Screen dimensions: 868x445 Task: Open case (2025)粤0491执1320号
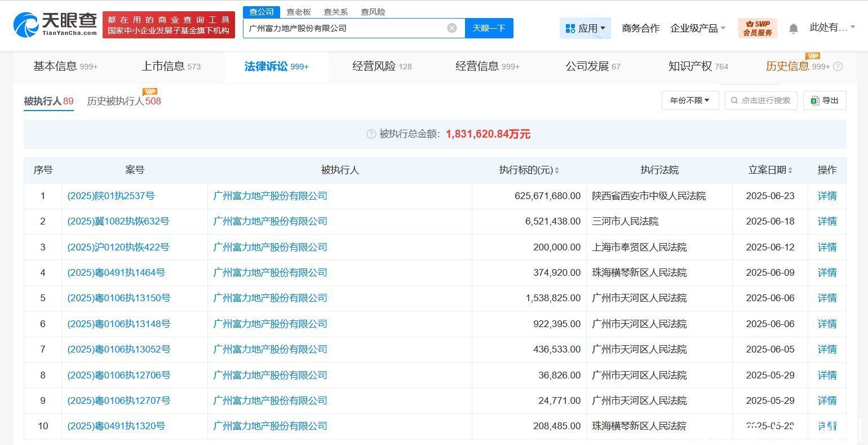click(x=116, y=426)
